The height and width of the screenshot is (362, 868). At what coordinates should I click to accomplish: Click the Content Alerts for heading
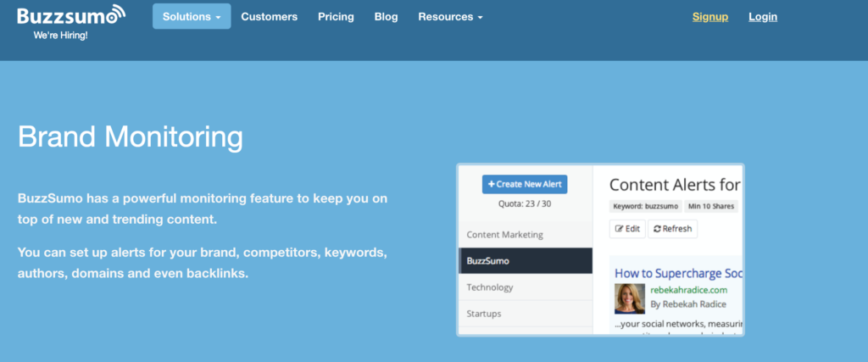676,184
